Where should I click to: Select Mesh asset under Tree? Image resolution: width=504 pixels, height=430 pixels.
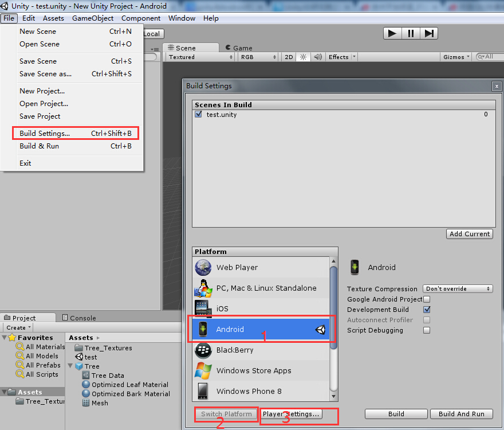point(95,403)
